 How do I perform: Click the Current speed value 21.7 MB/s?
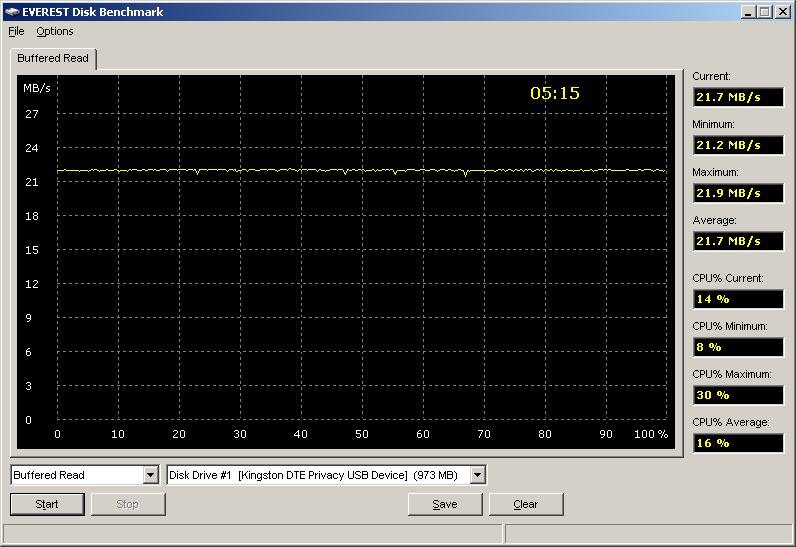(x=738, y=97)
